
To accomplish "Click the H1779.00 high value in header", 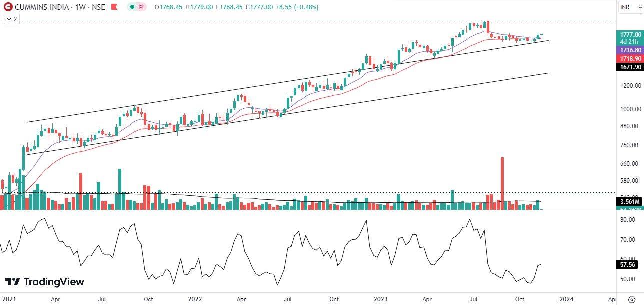I will (x=199, y=7).
